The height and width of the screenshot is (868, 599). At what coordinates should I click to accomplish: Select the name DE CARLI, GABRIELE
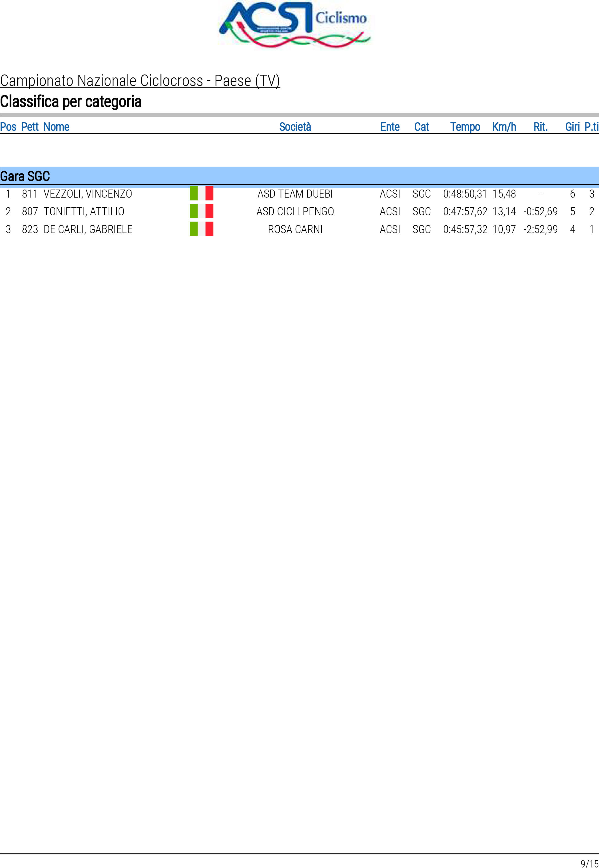88,230
